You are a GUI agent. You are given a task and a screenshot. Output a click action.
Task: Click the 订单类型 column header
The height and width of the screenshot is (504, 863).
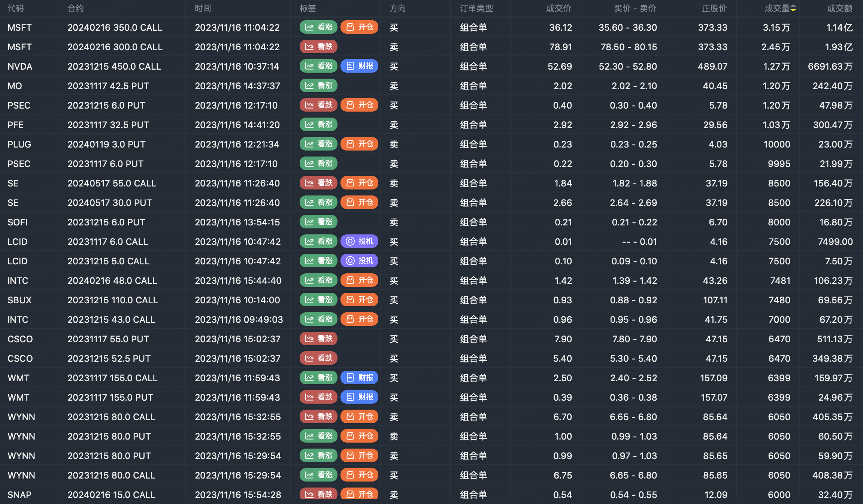[476, 8]
